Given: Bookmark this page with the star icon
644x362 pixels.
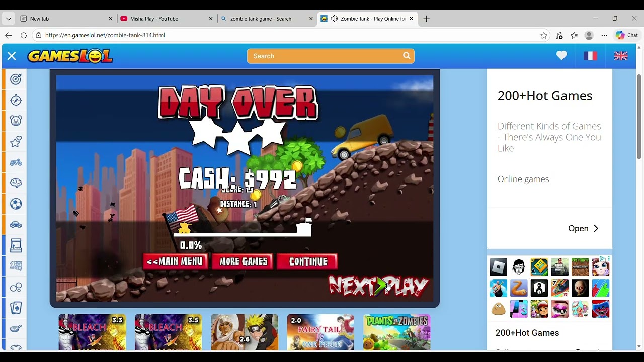Looking at the screenshot, I should coord(543,35).
